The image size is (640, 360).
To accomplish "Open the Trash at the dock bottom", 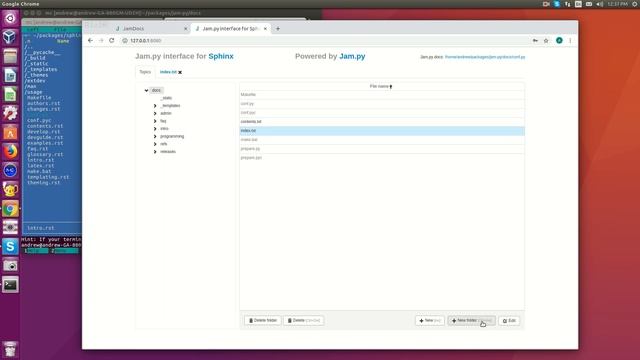I will pos(10,349).
